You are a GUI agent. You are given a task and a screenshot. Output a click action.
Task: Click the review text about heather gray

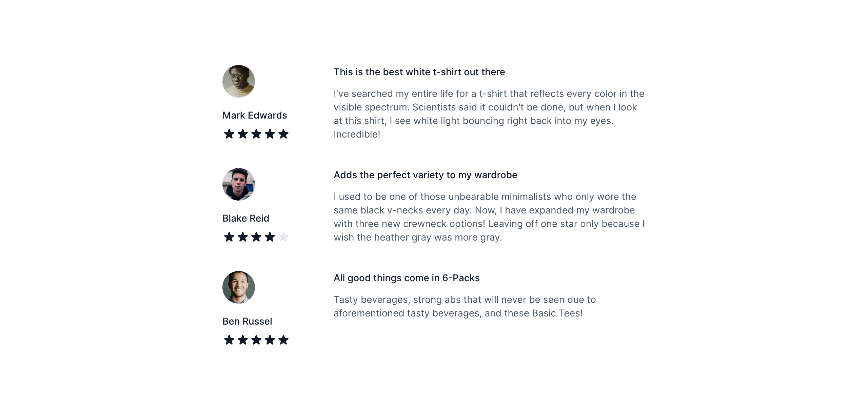[x=489, y=217]
